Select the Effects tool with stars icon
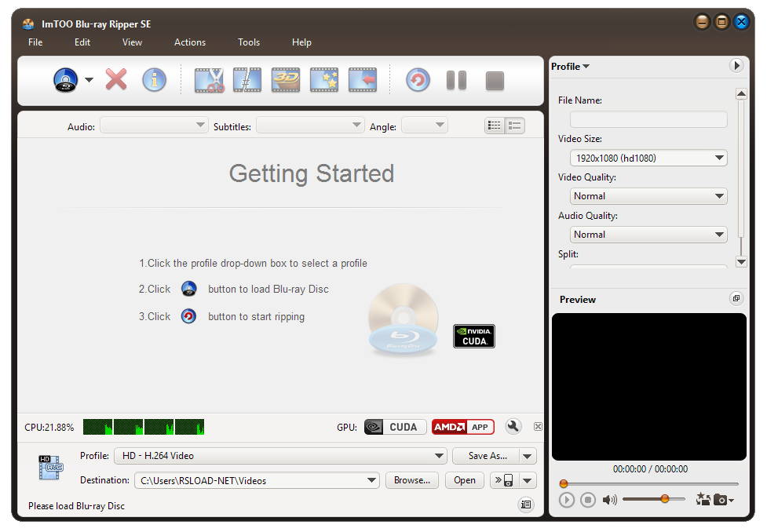This screenshot has width=767, height=532. point(324,79)
